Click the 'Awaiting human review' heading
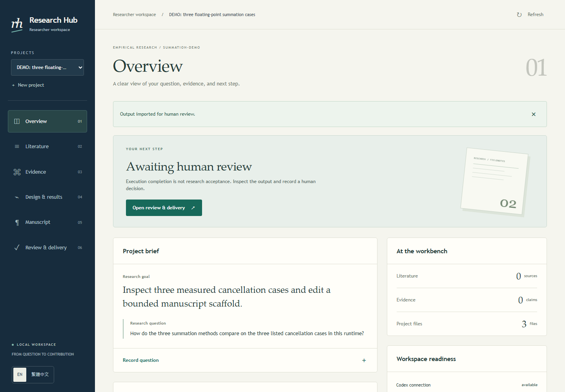The image size is (565, 392). click(189, 167)
